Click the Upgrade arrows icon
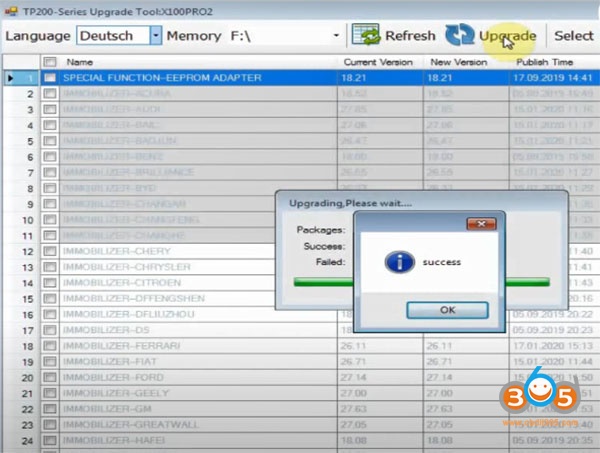The width and height of the screenshot is (600, 453). (x=460, y=34)
